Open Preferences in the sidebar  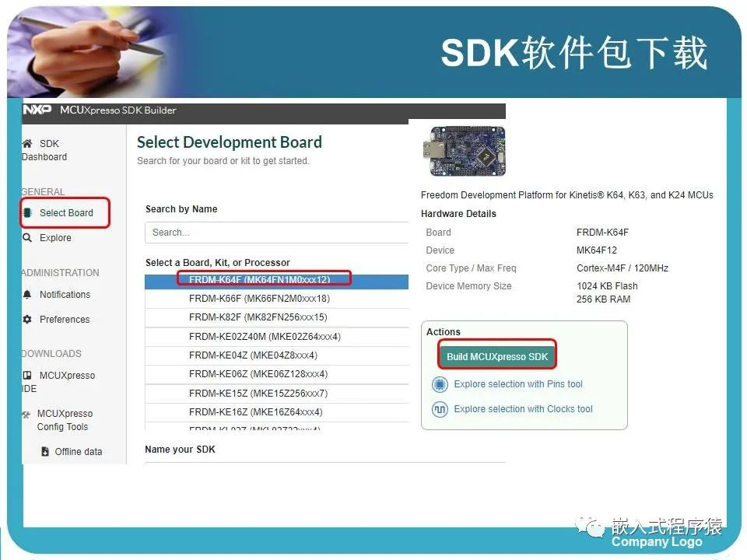[65, 320]
